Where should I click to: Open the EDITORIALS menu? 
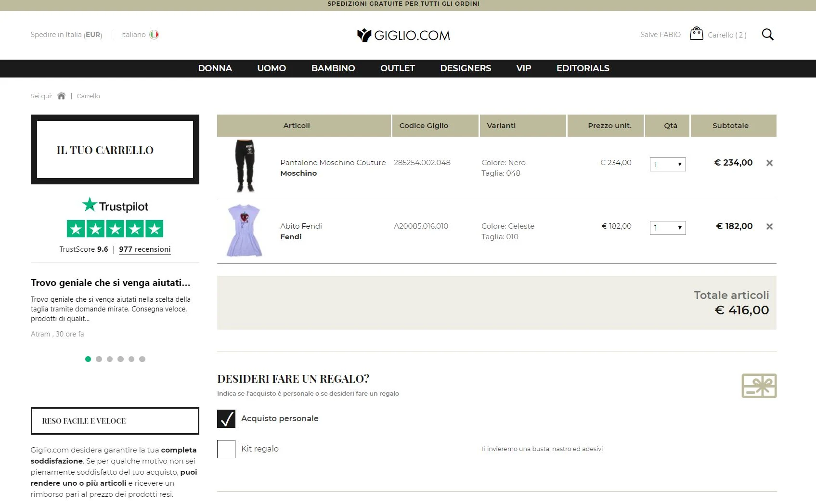[583, 68]
